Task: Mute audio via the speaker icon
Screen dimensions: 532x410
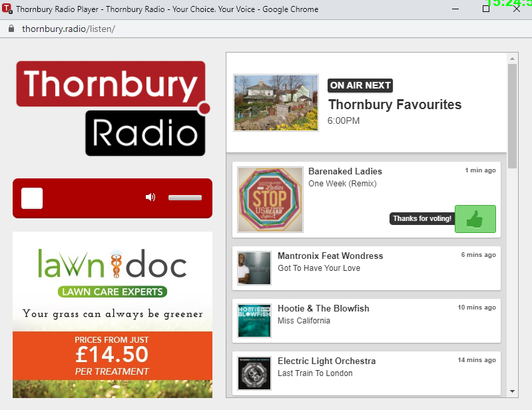Action: pos(150,197)
